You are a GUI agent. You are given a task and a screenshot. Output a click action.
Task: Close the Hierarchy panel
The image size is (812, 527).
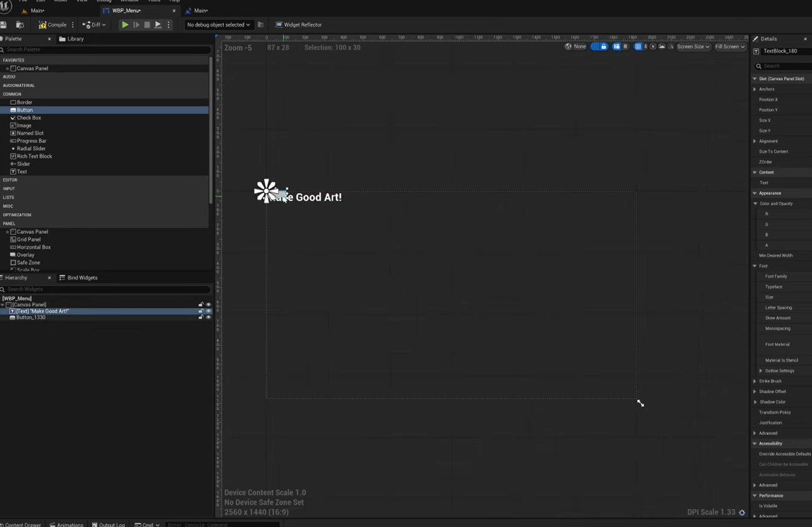coord(49,277)
